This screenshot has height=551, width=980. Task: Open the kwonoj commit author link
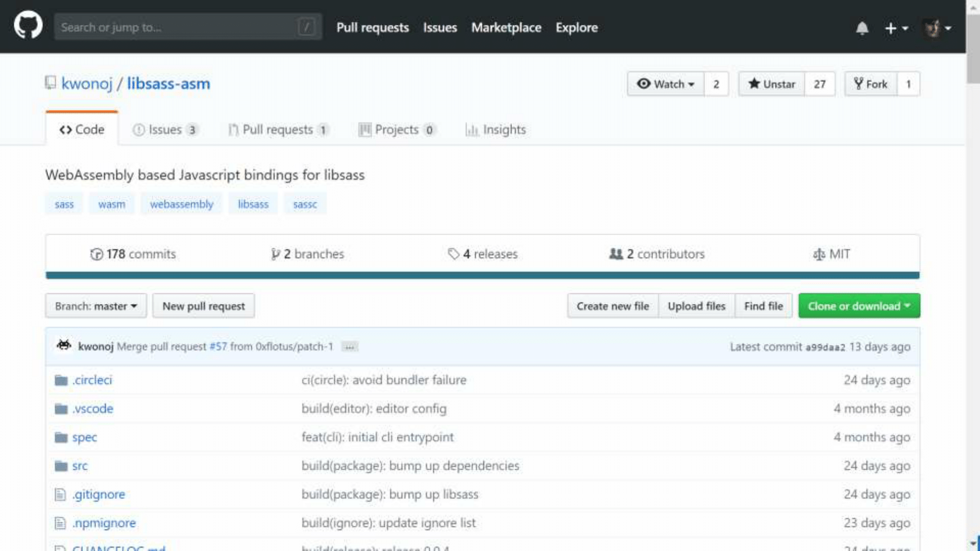[x=96, y=346]
